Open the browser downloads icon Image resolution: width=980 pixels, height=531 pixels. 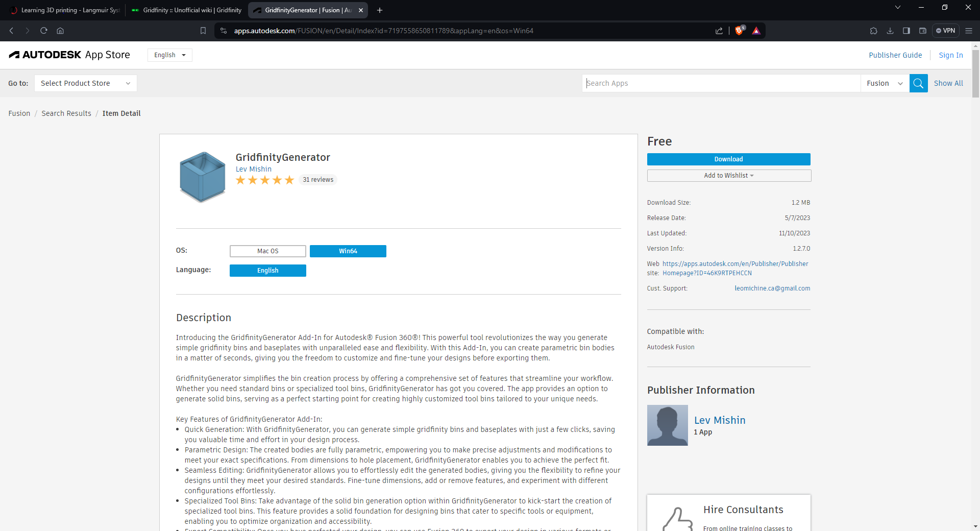point(890,31)
